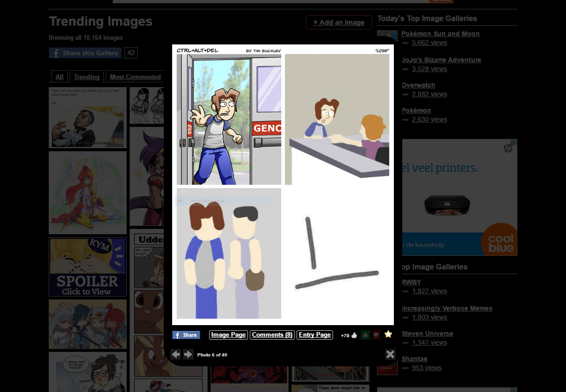
Task: Open the Shantae gallery link
Action: [414, 359]
